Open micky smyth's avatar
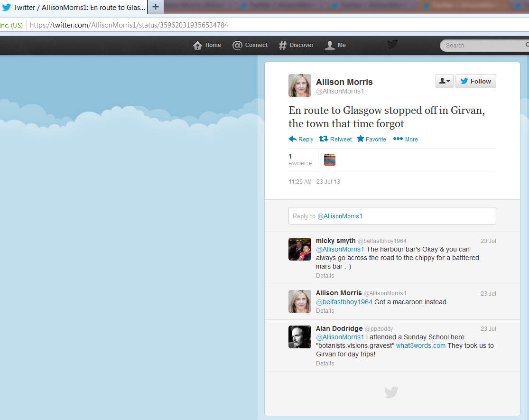The height and width of the screenshot is (420, 529). click(299, 249)
